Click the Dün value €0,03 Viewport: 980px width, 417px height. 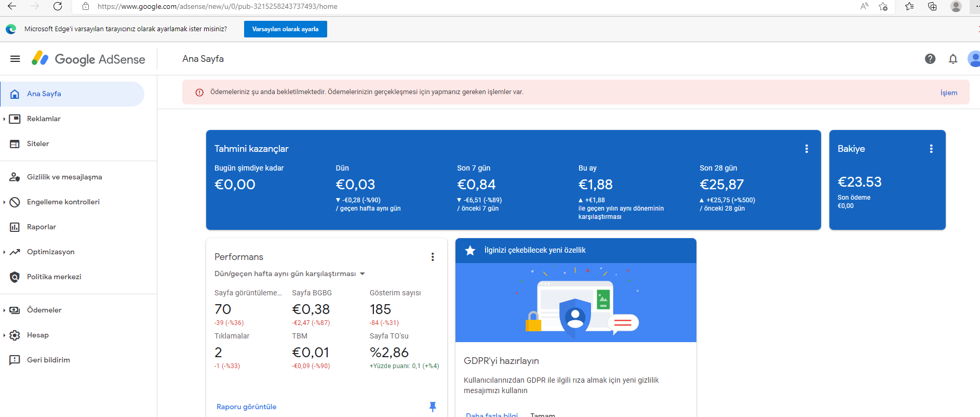356,185
